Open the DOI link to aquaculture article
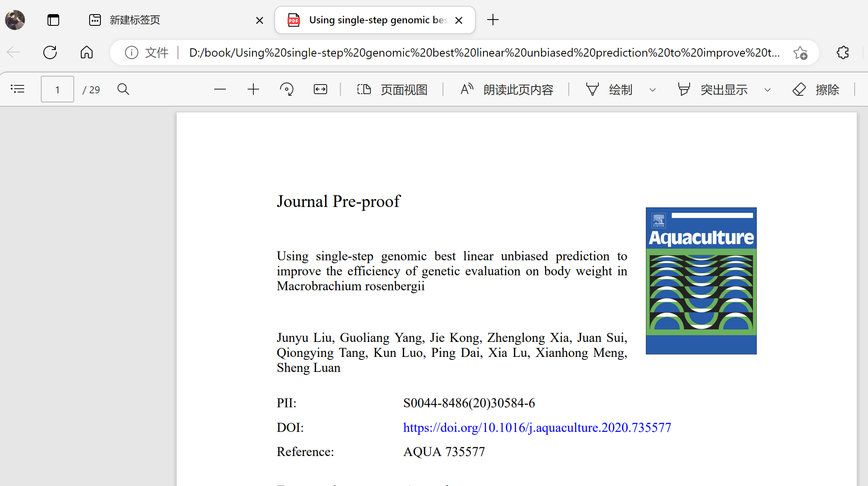The width and height of the screenshot is (868, 486). pos(537,428)
